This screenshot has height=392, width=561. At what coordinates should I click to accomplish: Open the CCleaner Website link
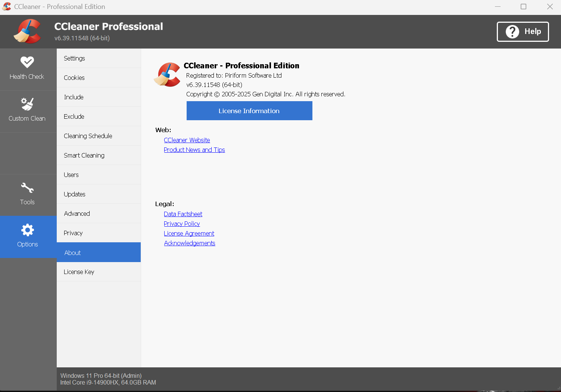coord(187,140)
